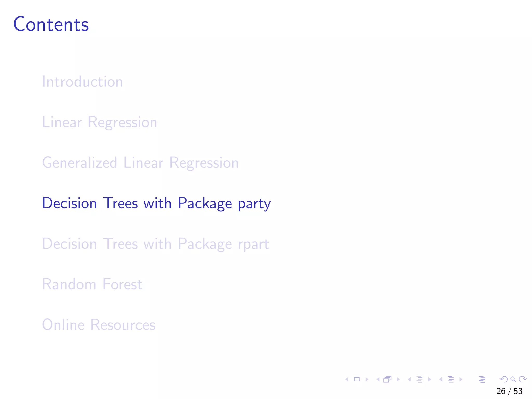Click the previous slide arrow
Screen dimensions: 532x399
[x=347, y=380]
